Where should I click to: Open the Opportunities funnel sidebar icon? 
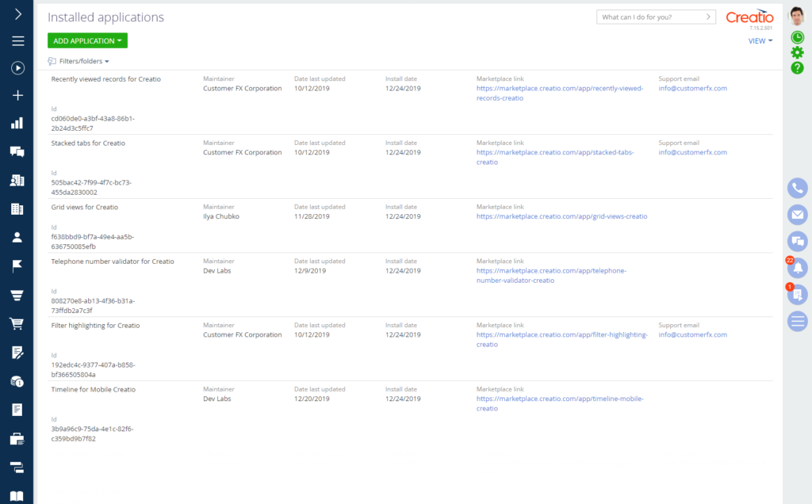[x=17, y=295]
